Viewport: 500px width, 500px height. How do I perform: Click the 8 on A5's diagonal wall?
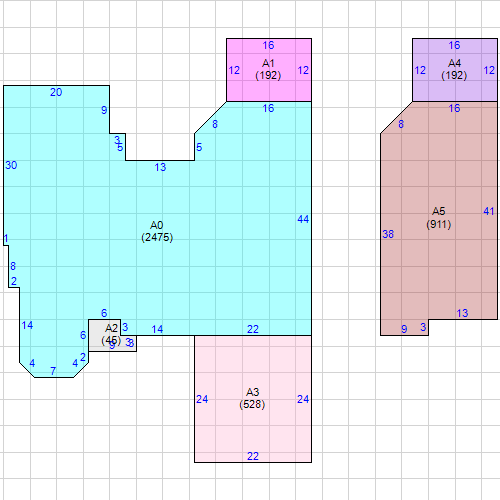(x=401, y=124)
